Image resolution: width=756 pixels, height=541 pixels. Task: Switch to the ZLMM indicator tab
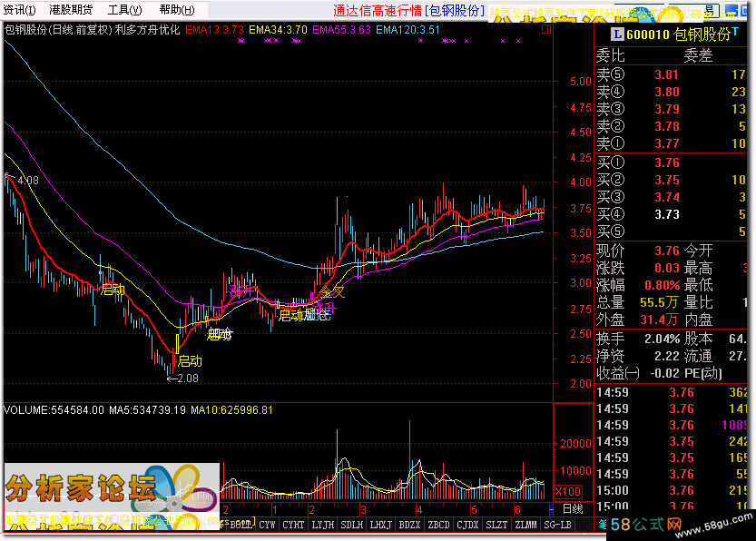point(525,525)
